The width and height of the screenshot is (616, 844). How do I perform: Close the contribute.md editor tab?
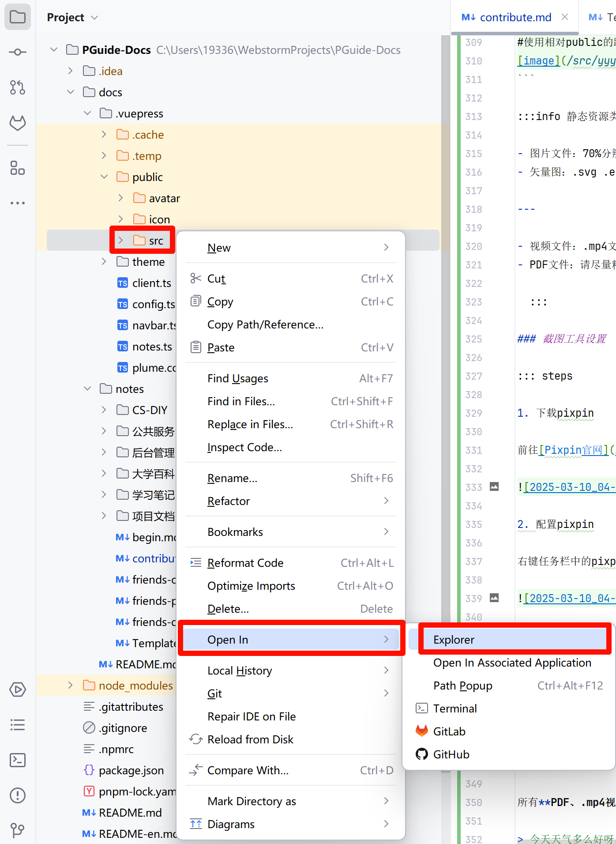pyautogui.click(x=565, y=17)
